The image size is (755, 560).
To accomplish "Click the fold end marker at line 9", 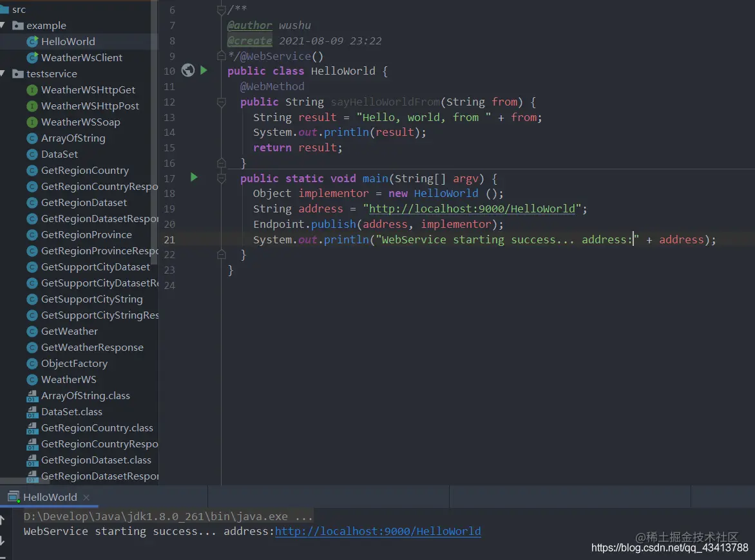I will click(222, 56).
